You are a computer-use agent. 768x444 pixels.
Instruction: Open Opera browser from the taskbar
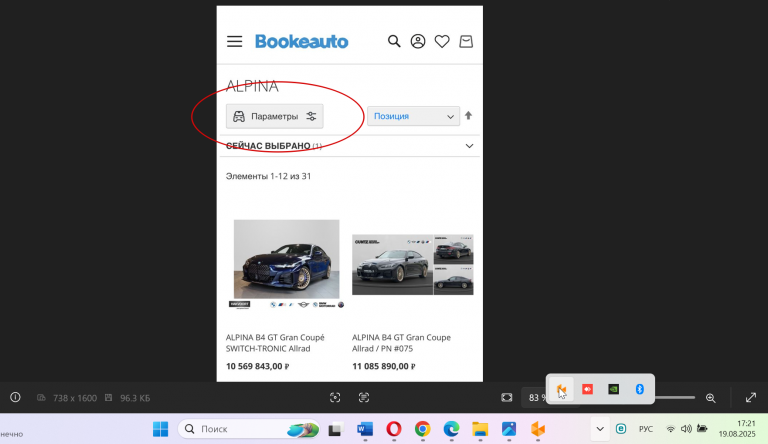[x=394, y=429]
